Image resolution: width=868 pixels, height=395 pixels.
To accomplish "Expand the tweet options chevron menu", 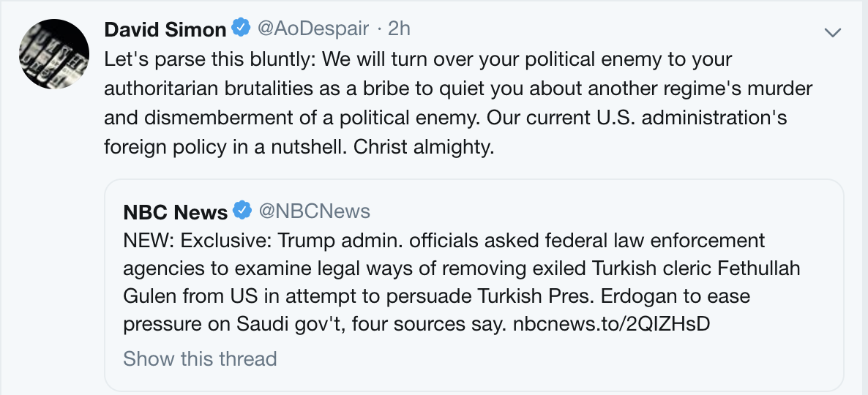I will tap(832, 31).
